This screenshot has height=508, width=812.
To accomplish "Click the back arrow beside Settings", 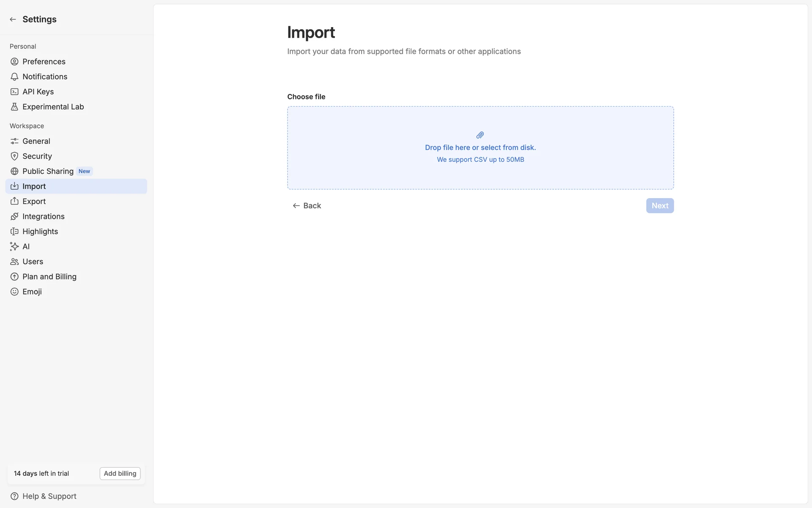I will click(13, 19).
